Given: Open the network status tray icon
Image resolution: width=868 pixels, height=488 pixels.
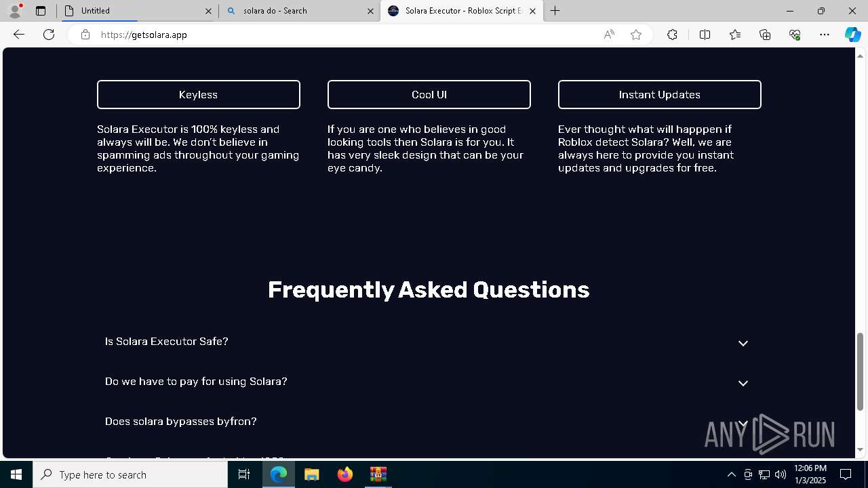Looking at the screenshot, I should coord(764,474).
